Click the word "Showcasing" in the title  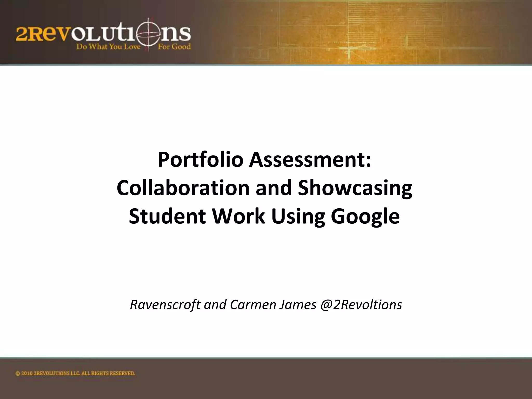(355, 188)
